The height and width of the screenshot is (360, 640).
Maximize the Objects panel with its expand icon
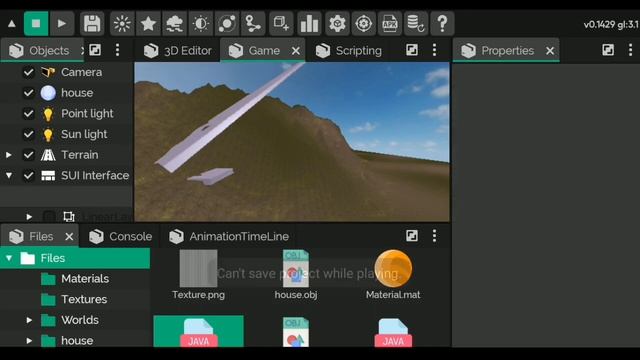(95, 50)
